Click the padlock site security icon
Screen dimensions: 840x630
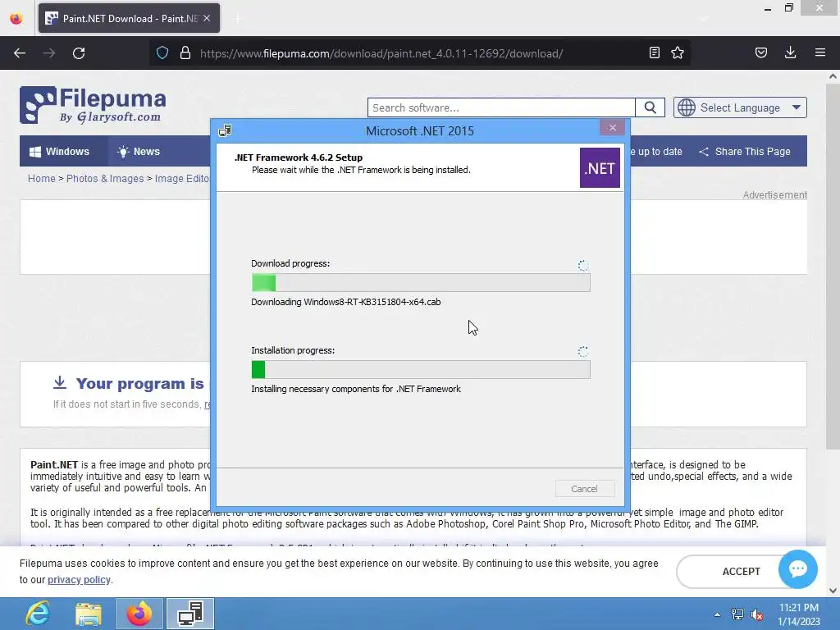(185, 53)
